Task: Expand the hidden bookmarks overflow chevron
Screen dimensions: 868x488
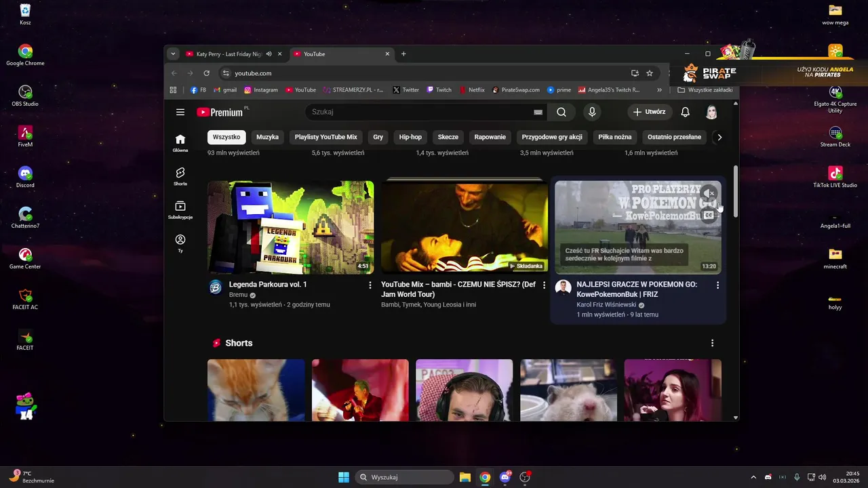Action: (x=659, y=89)
